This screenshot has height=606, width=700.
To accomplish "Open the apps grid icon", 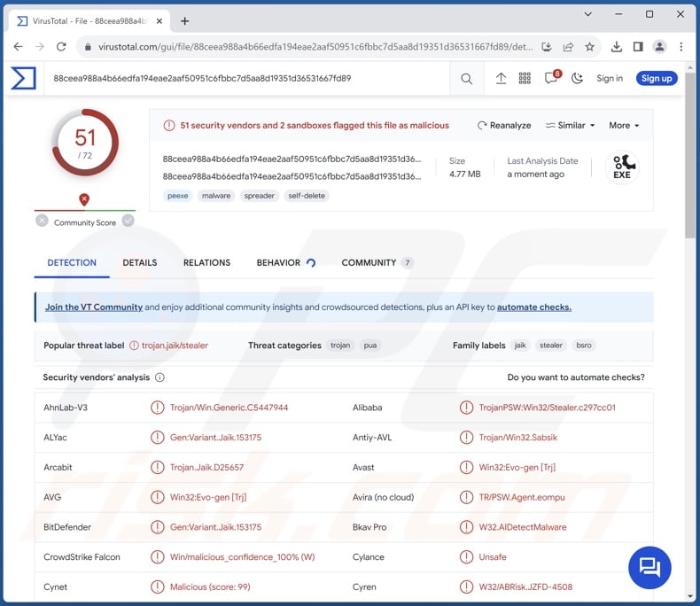I will (x=525, y=79).
